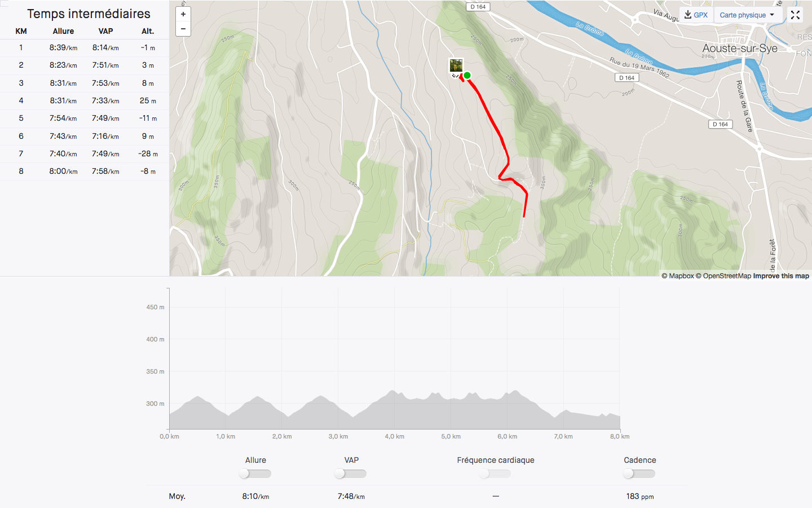
Task: Download the GPX file
Action: [696, 15]
